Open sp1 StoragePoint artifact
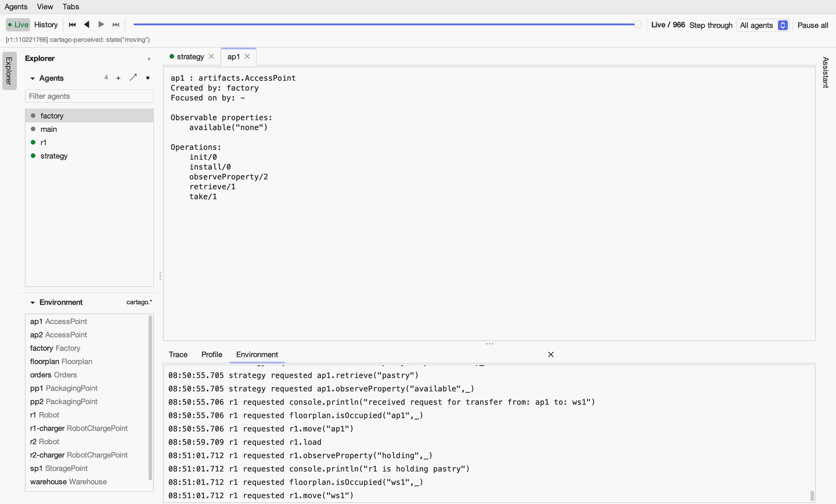Image resolution: width=836 pixels, height=504 pixels. coord(87,468)
